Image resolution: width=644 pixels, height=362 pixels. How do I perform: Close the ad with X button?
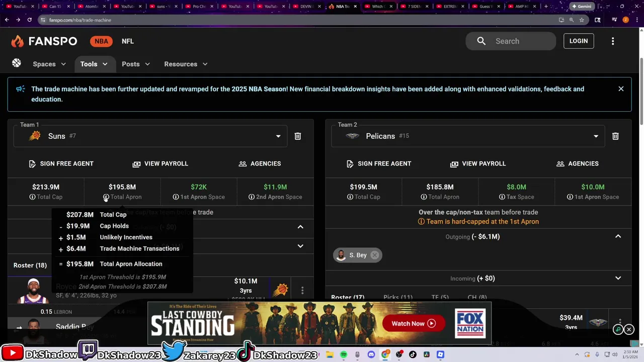pos(629,330)
